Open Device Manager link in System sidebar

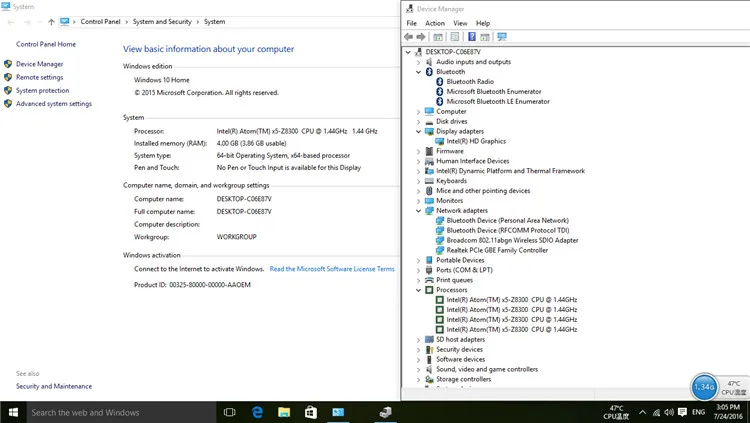40,64
